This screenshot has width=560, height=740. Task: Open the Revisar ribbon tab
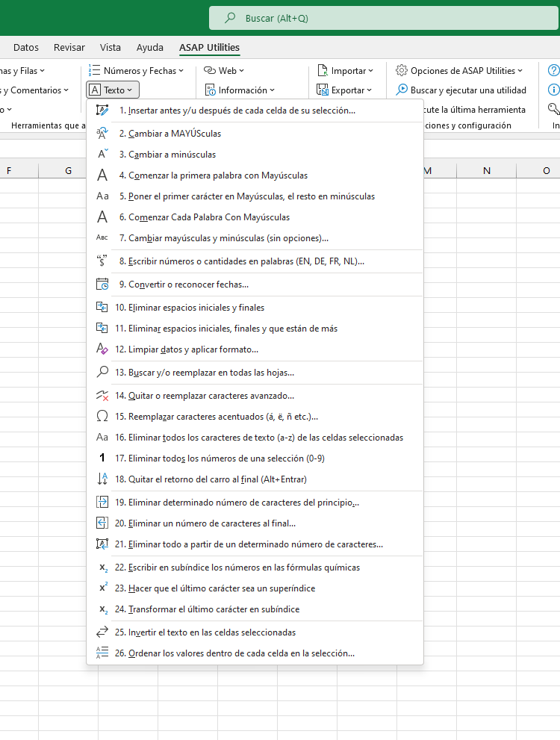pyautogui.click(x=69, y=47)
